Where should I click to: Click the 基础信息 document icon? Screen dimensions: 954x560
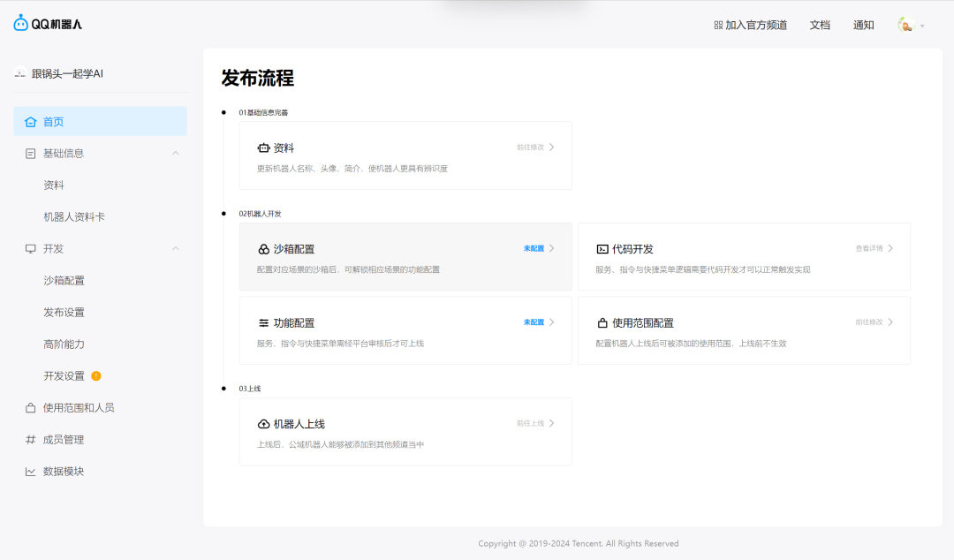click(29, 153)
